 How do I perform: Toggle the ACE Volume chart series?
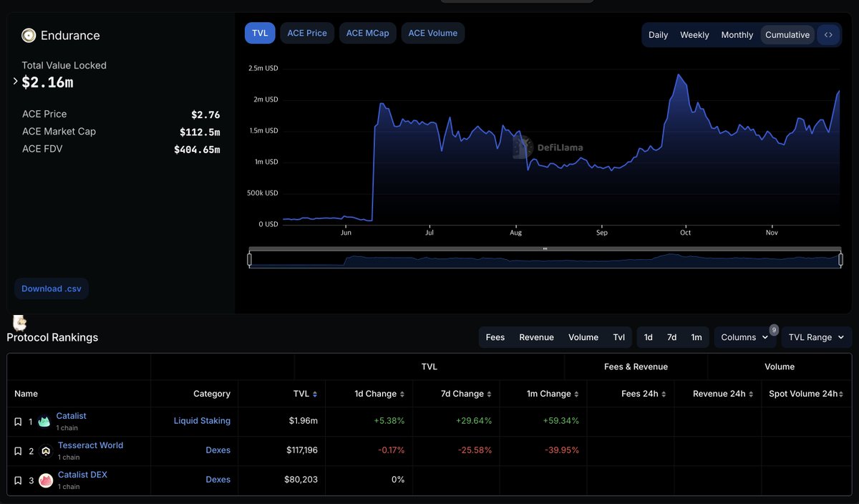[x=433, y=33]
